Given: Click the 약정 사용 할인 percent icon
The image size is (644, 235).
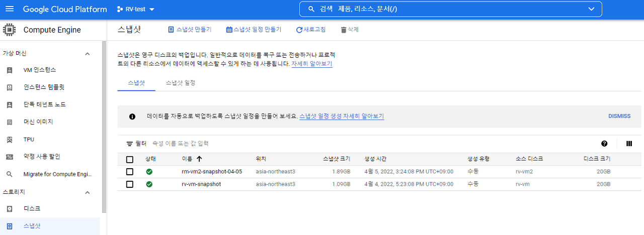Looking at the screenshot, I should (9, 157).
